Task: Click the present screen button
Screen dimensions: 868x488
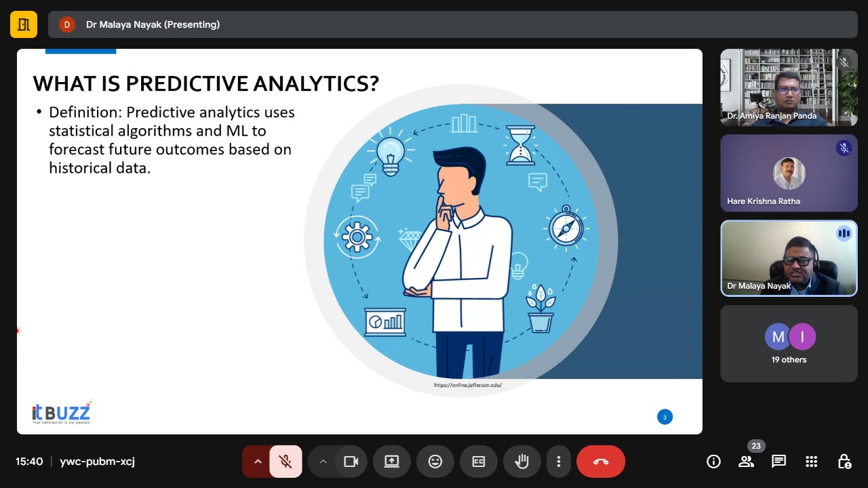Action: click(392, 462)
